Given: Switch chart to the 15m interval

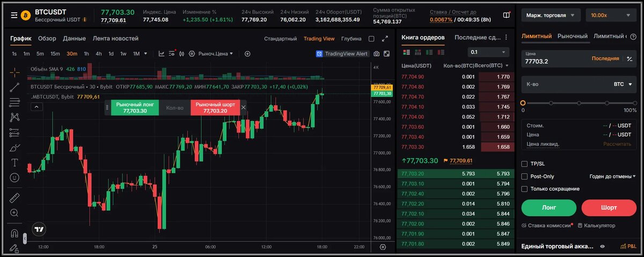Looking at the screenshot, I should coord(55,54).
